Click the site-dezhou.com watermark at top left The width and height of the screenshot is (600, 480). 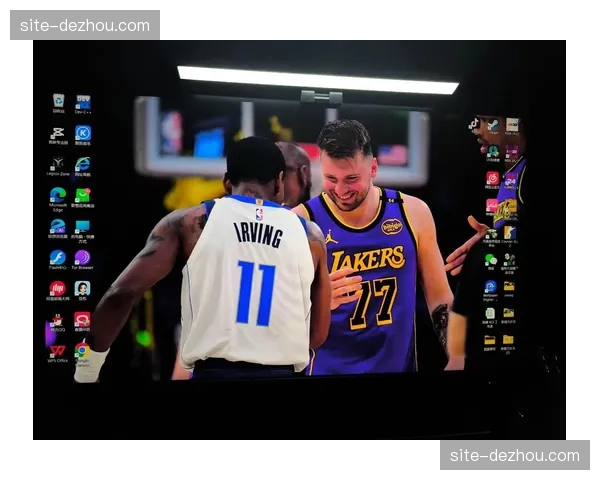pos(84,25)
